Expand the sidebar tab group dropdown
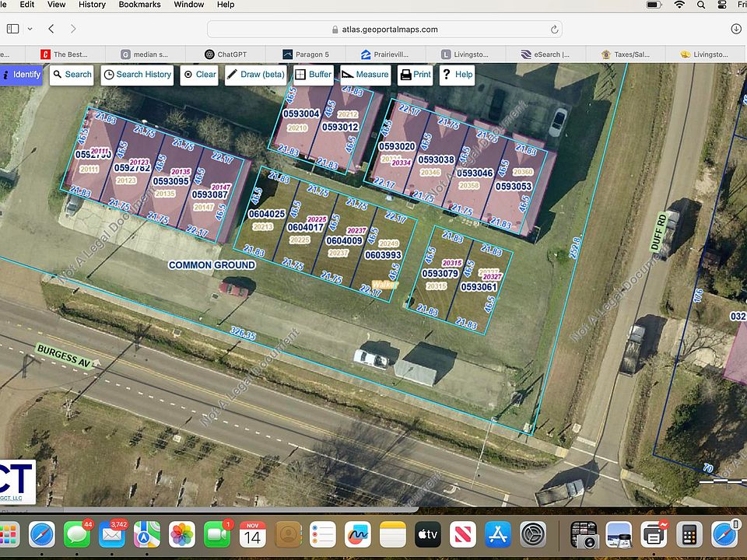The width and height of the screenshot is (747, 560). coord(30,29)
